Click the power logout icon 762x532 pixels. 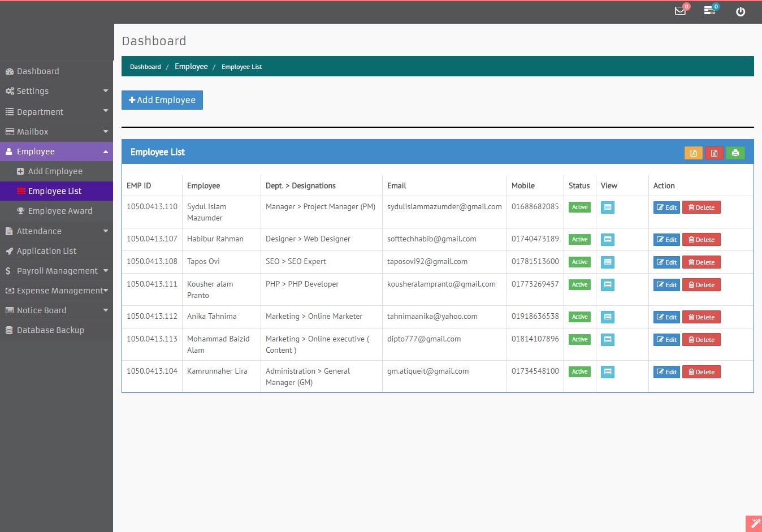point(741,11)
